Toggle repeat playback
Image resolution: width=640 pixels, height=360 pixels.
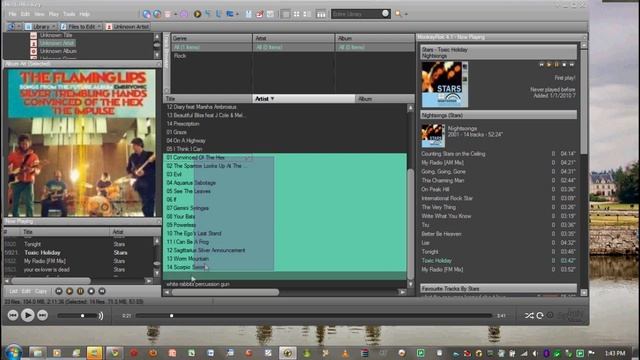point(540,316)
